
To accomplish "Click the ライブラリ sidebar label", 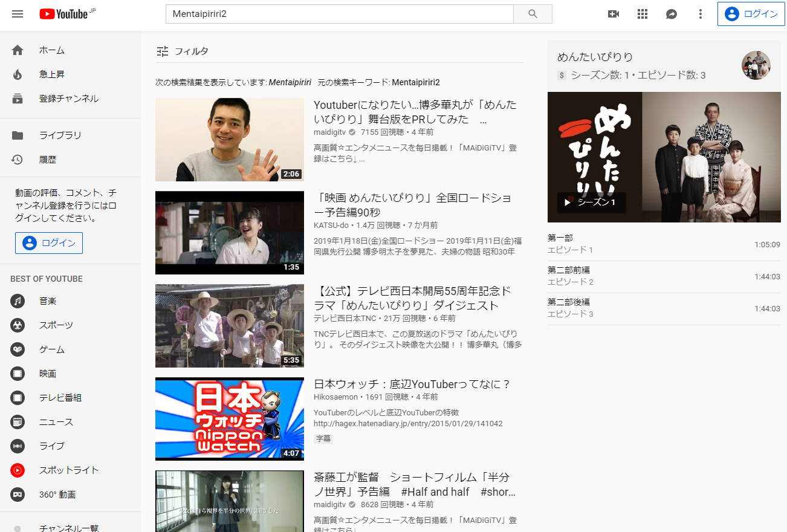I will point(60,135).
